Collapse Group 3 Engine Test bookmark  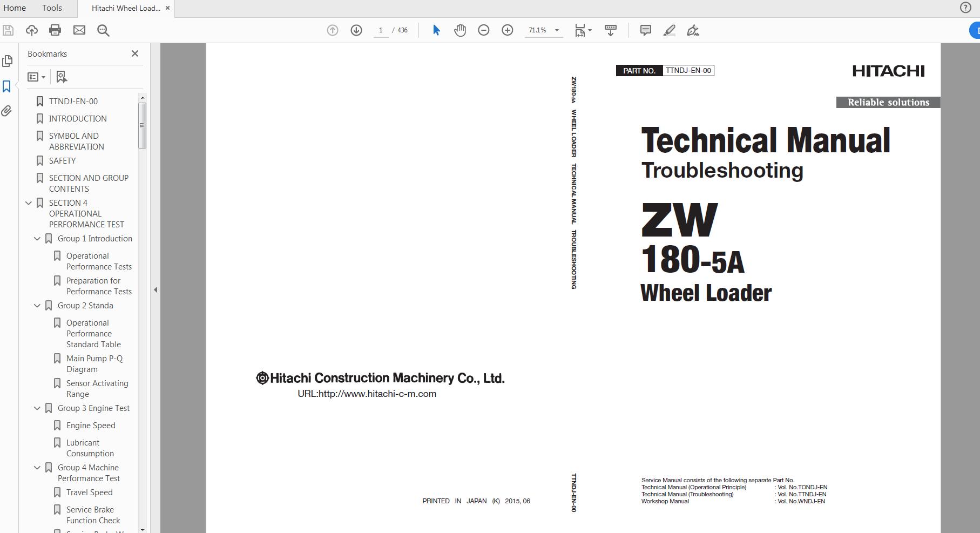click(x=37, y=408)
